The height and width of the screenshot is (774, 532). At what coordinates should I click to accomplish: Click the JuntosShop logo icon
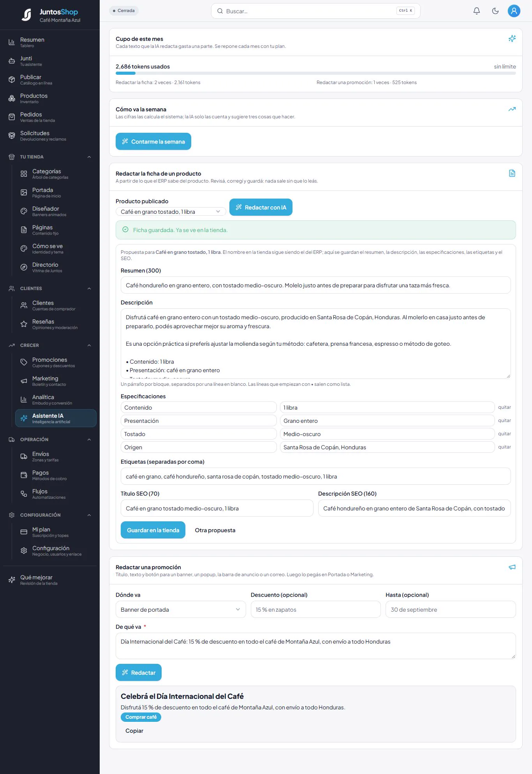pyautogui.click(x=26, y=15)
